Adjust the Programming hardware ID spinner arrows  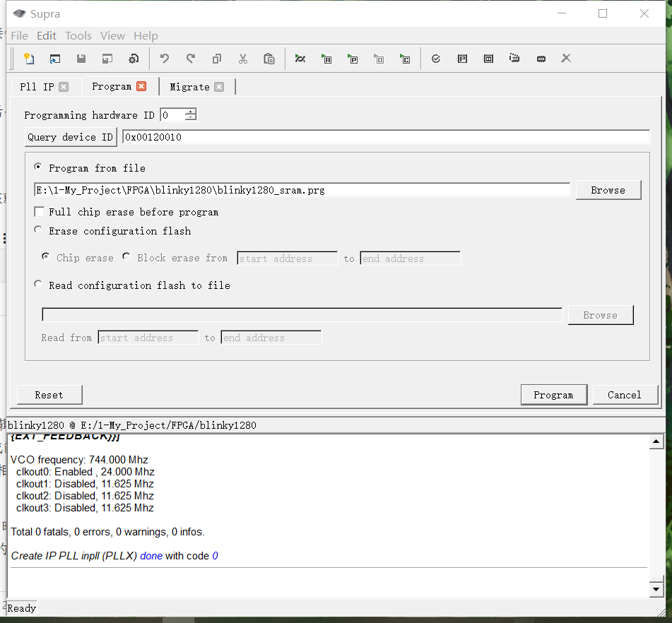pos(191,114)
